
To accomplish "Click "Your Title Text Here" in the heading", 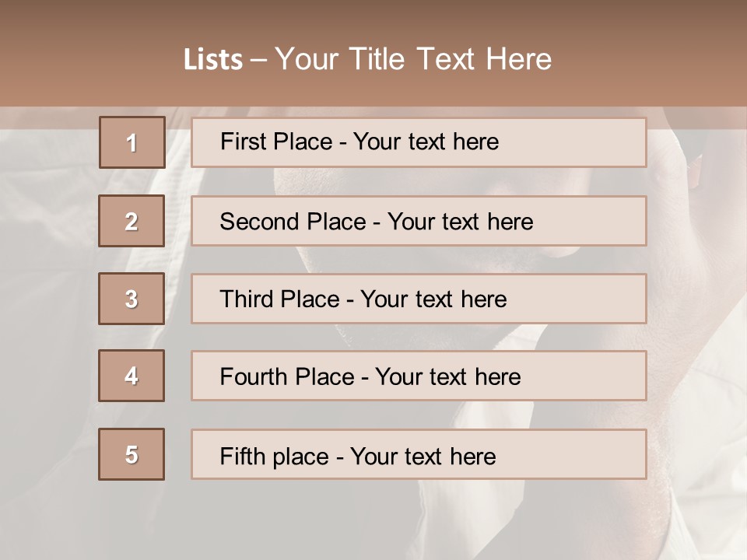I will (x=413, y=59).
